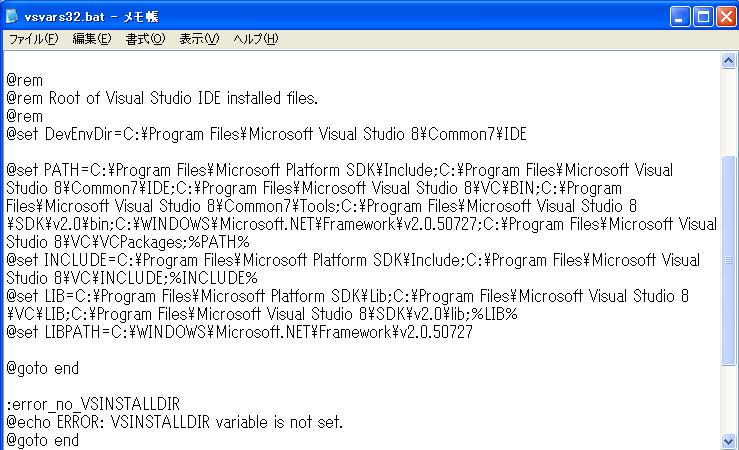Image resolution: width=739 pixels, height=450 pixels.
Task: Open the ヘルプ(H) menu
Action: tap(255, 39)
